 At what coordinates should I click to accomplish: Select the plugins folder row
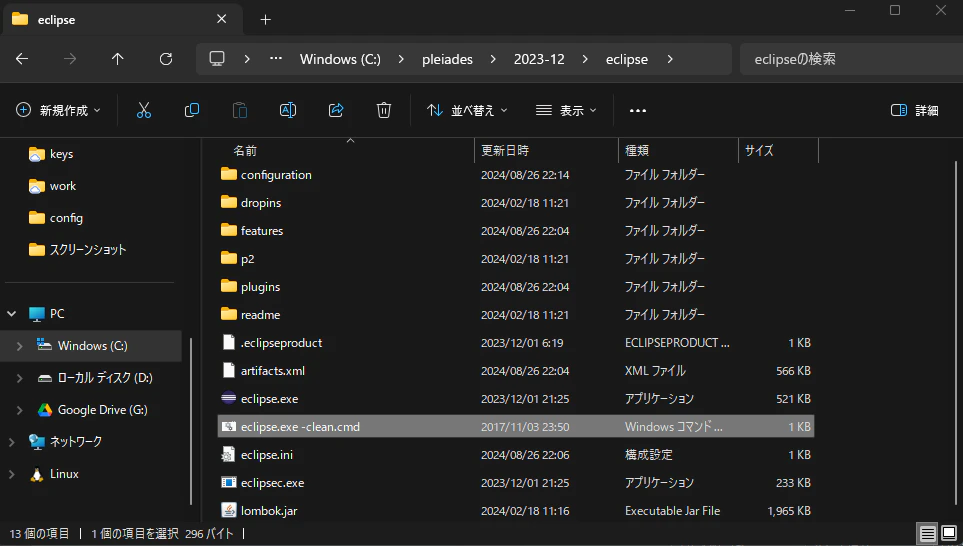point(516,287)
